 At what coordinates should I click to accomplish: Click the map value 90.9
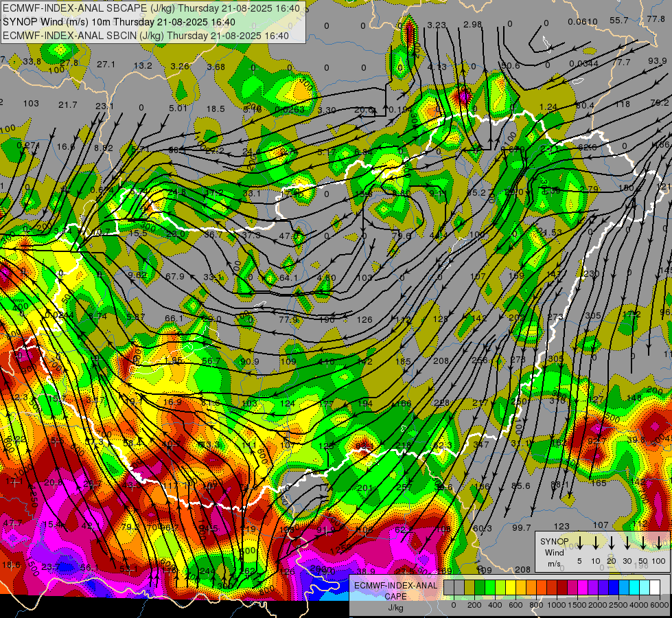pyautogui.click(x=249, y=362)
